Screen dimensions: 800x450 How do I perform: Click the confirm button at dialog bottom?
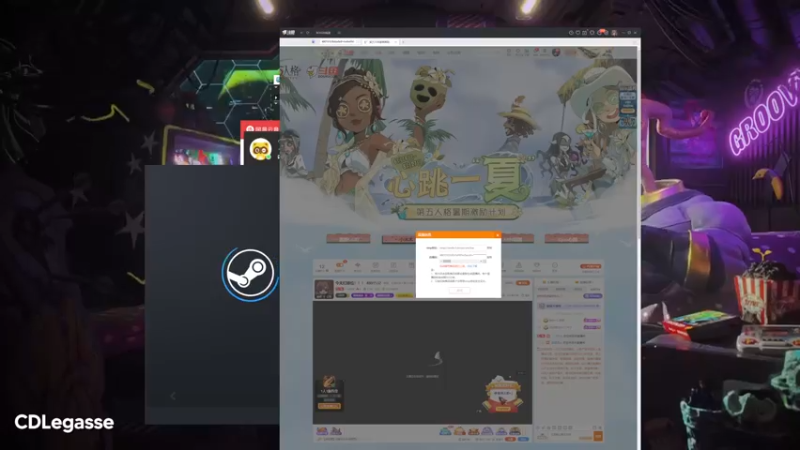(459, 290)
